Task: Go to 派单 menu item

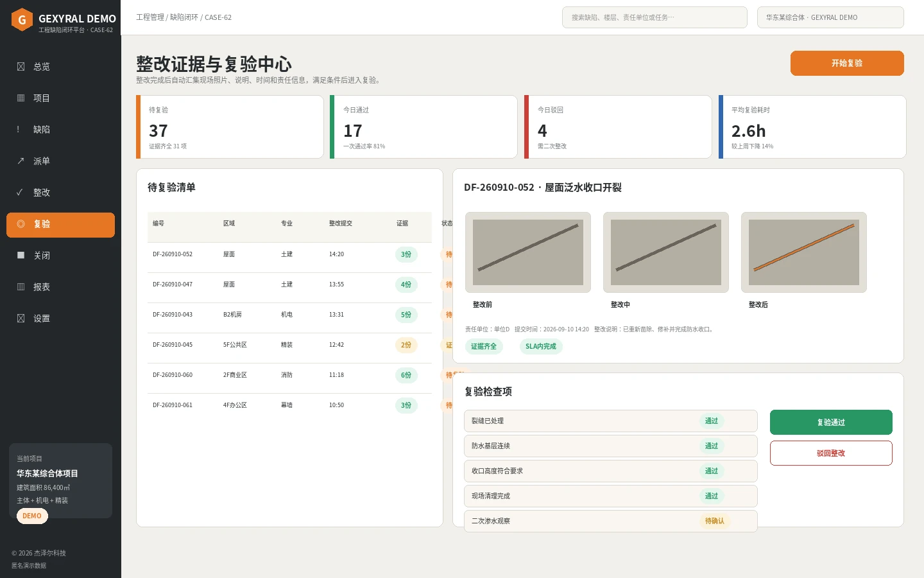Action: pos(60,161)
